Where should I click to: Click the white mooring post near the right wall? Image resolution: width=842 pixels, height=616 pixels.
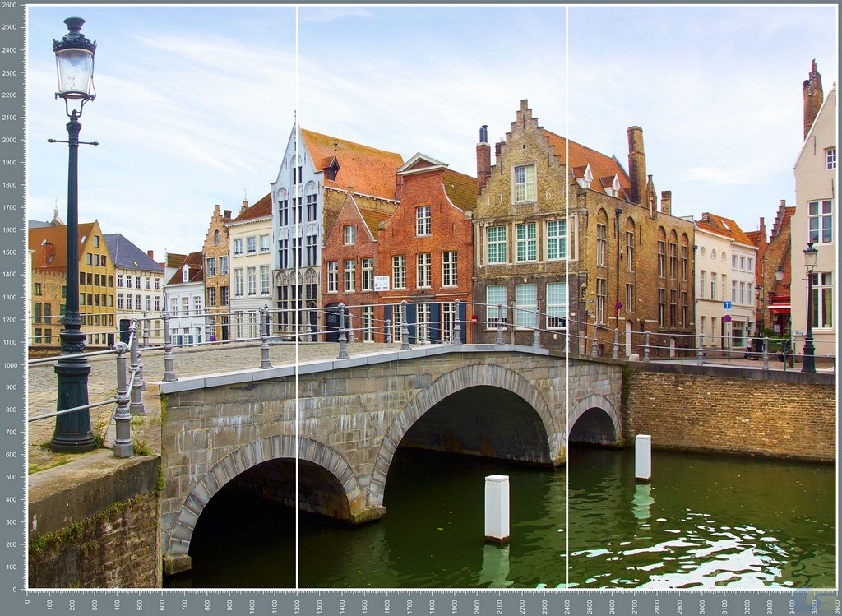[642, 457]
